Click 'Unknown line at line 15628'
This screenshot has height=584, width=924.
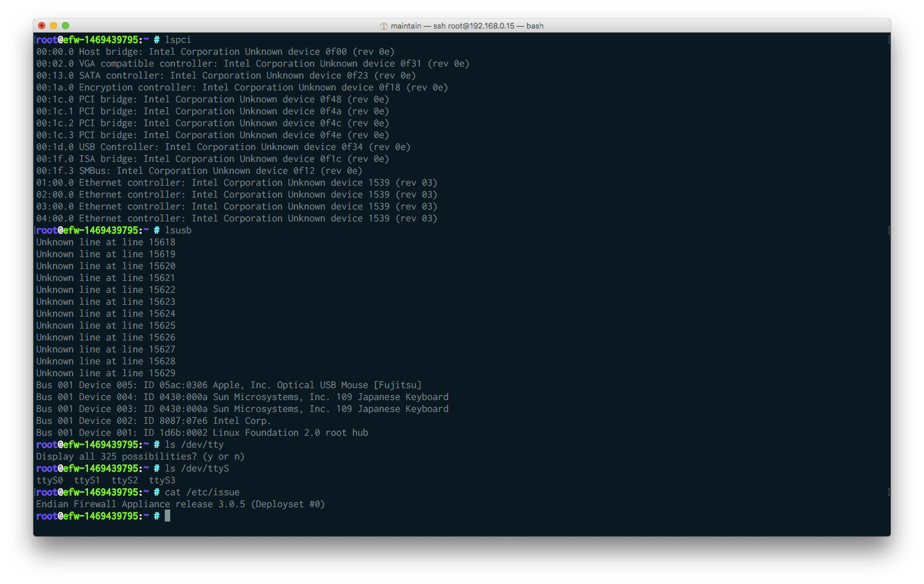coord(106,361)
